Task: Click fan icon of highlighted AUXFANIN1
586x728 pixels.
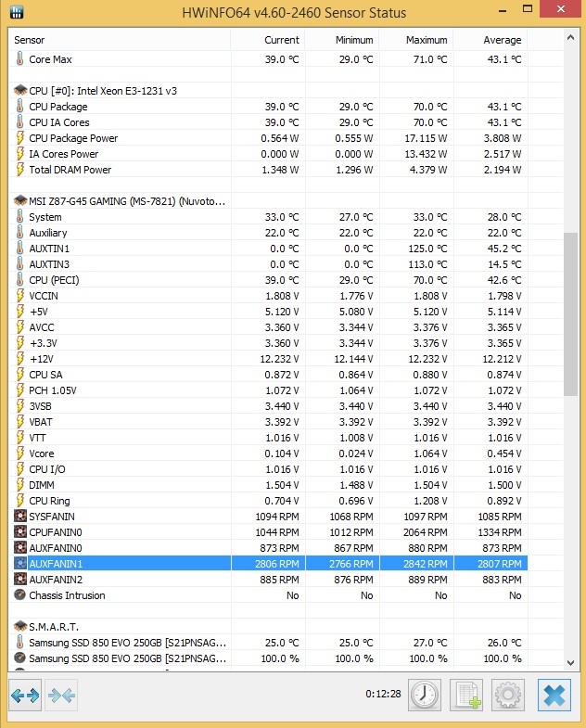Action: [20, 564]
